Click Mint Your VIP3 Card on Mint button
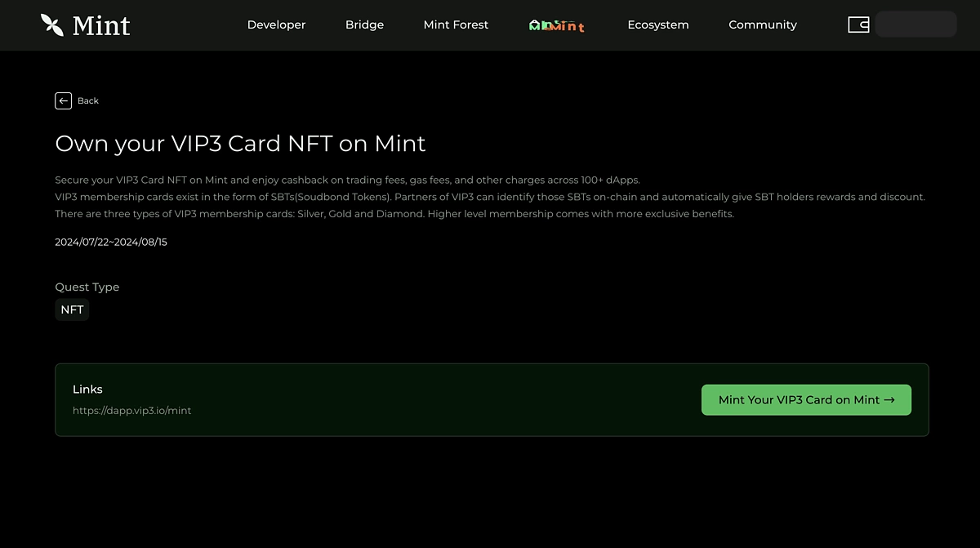 (x=806, y=400)
